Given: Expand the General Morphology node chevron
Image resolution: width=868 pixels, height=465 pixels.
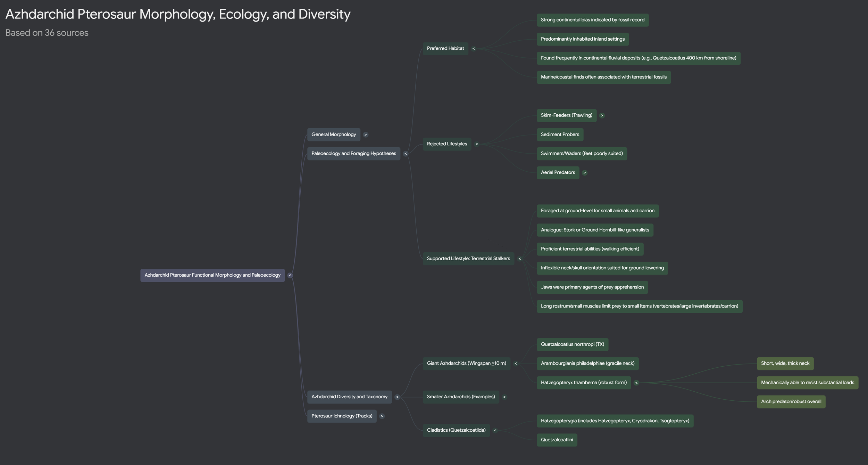Looking at the screenshot, I should (365, 134).
